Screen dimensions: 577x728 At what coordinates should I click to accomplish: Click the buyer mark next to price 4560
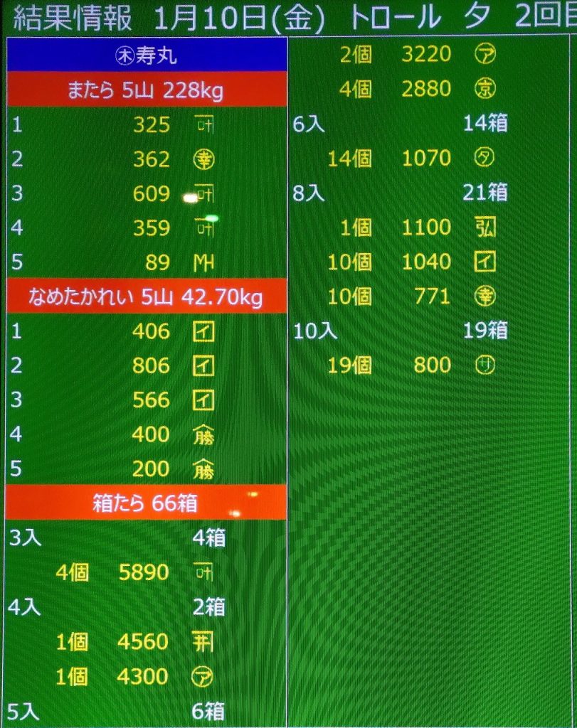203,643
